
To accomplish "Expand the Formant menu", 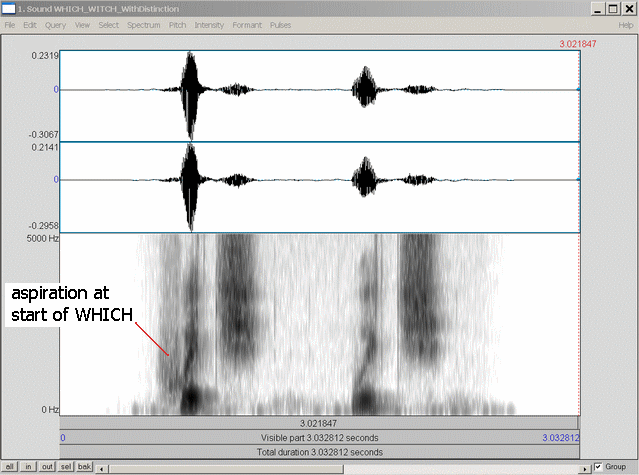I will (246, 24).
